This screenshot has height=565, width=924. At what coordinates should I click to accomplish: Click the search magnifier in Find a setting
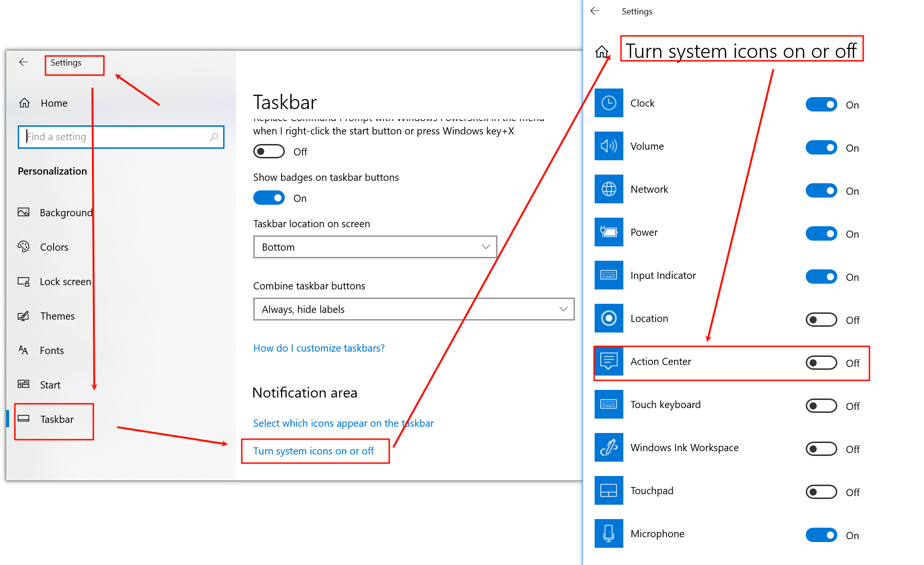[x=214, y=137]
